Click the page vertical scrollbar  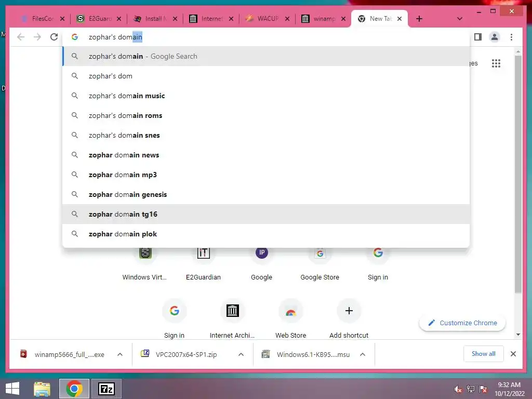(518, 175)
